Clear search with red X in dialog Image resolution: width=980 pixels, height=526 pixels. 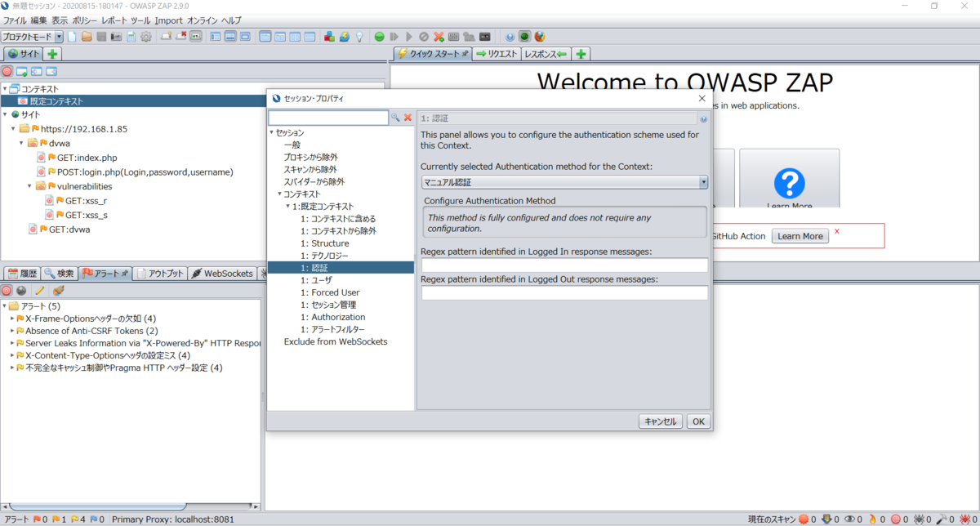click(408, 118)
